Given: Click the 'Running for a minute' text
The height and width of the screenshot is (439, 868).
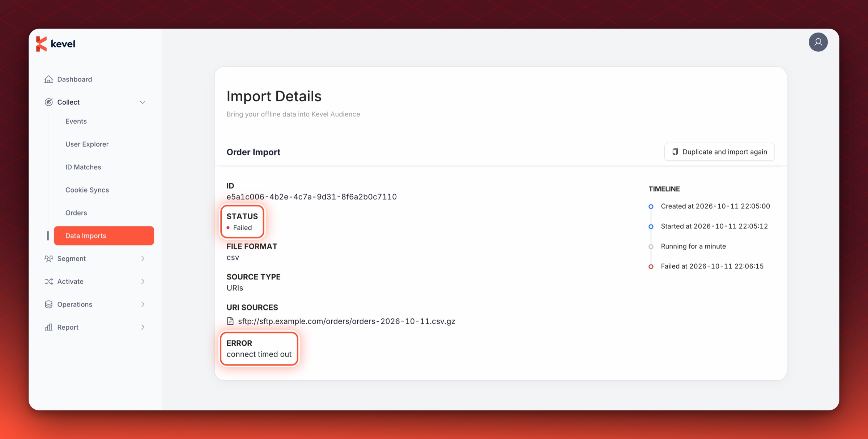Looking at the screenshot, I should coord(693,246).
